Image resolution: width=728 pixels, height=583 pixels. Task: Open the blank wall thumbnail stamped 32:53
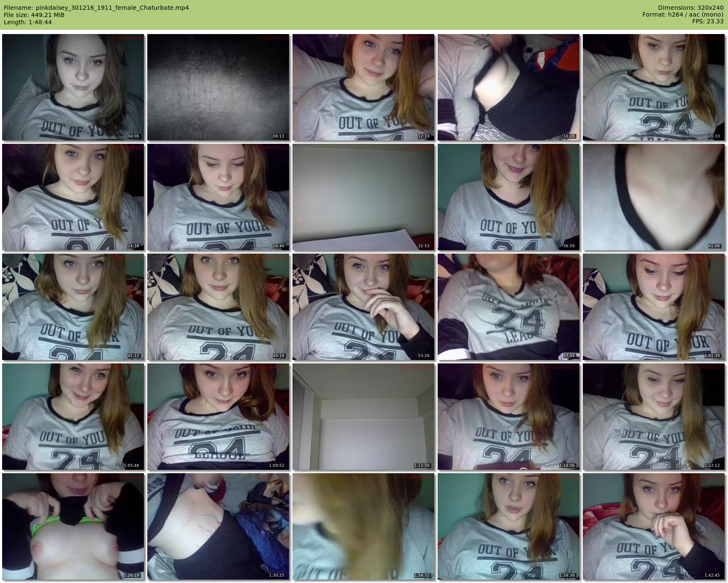364,197
